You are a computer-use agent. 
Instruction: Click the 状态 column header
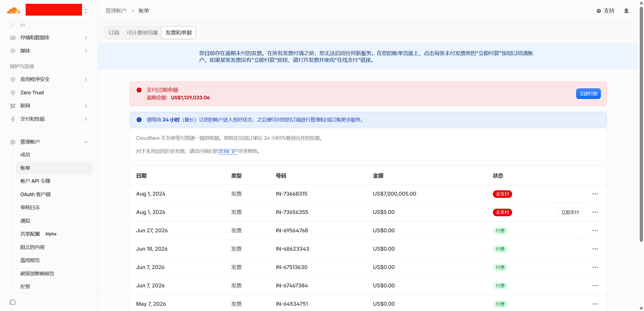(498, 176)
